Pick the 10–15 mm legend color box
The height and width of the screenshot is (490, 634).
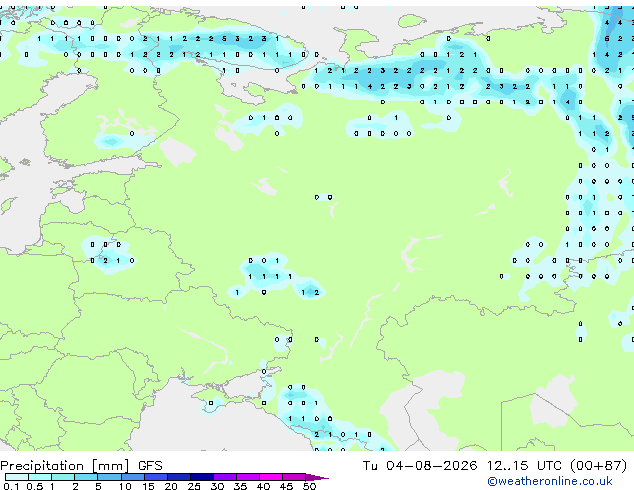point(132,477)
